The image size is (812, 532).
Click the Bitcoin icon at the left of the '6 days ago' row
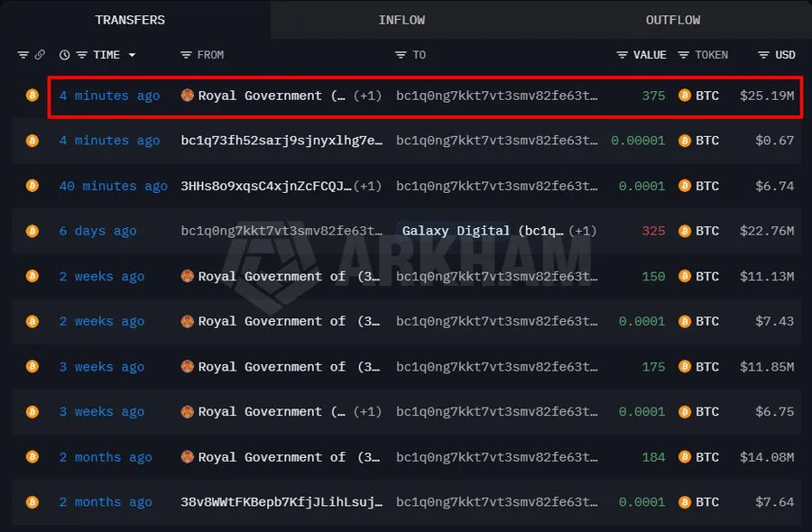[x=32, y=231]
